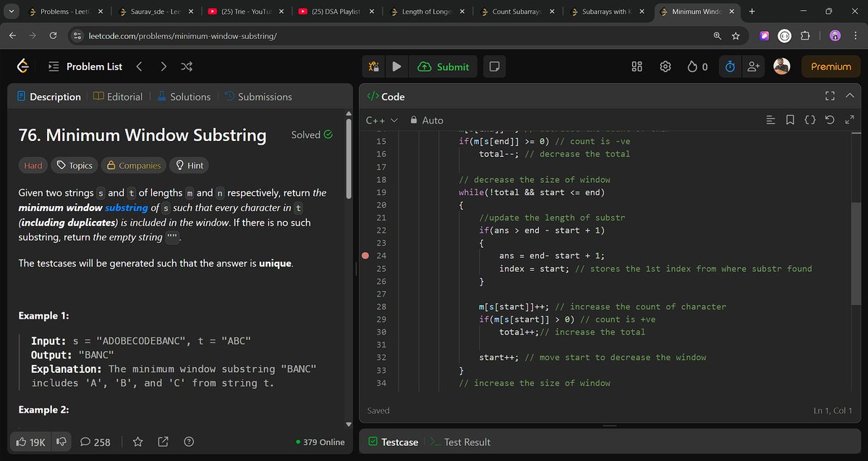Open LeetCode settings gear
This screenshot has height=461, width=868.
tap(665, 66)
